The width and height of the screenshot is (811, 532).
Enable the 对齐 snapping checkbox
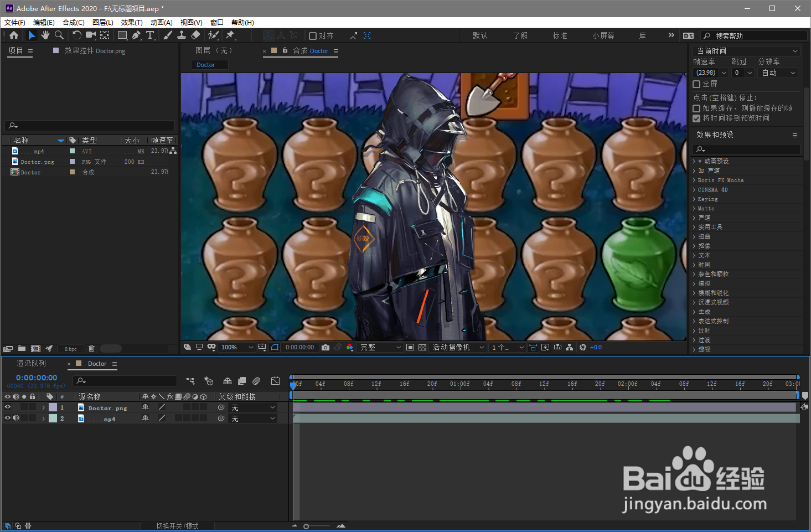[313, 36]
